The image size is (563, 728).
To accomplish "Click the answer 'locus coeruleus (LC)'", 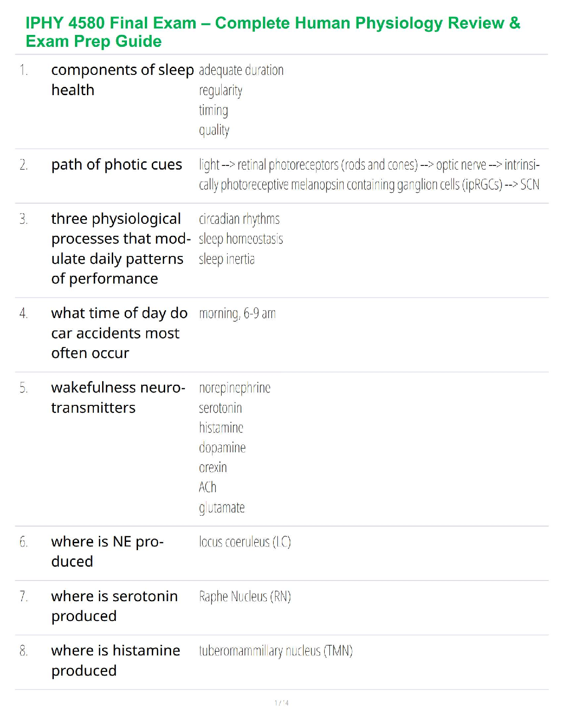I will pyautogui.click(x=245, y=542).
